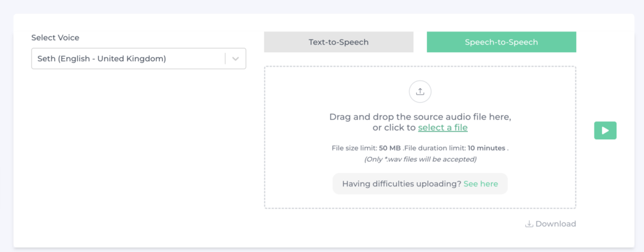
Task: Follow the 'See here' help link
Action: (480, 184)
